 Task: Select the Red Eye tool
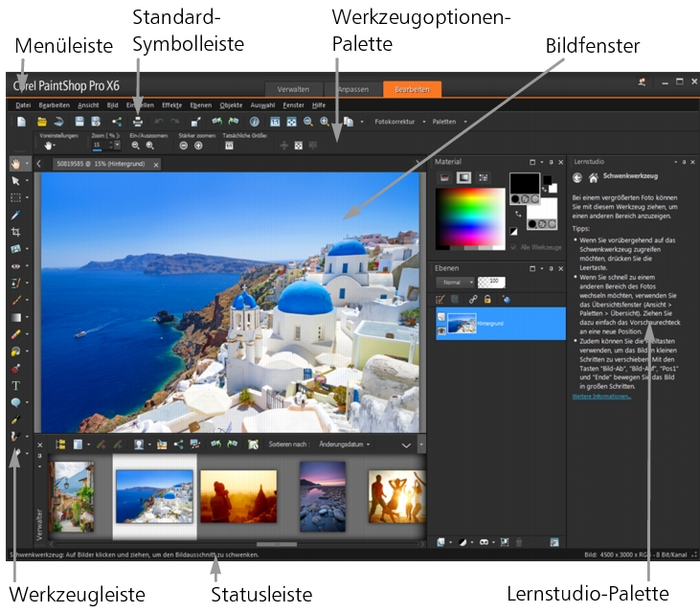15,267
